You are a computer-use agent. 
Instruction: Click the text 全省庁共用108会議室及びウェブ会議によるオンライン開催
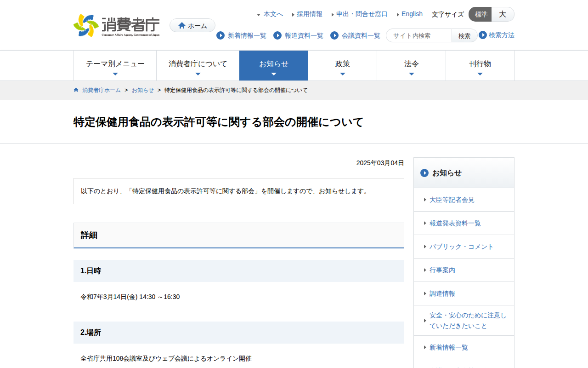click(x=166, y=358)
